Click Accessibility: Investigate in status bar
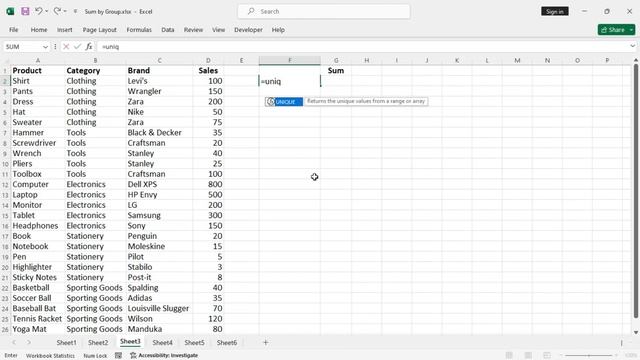The width and height of the screenshot is (640, 360). point(164,356)
